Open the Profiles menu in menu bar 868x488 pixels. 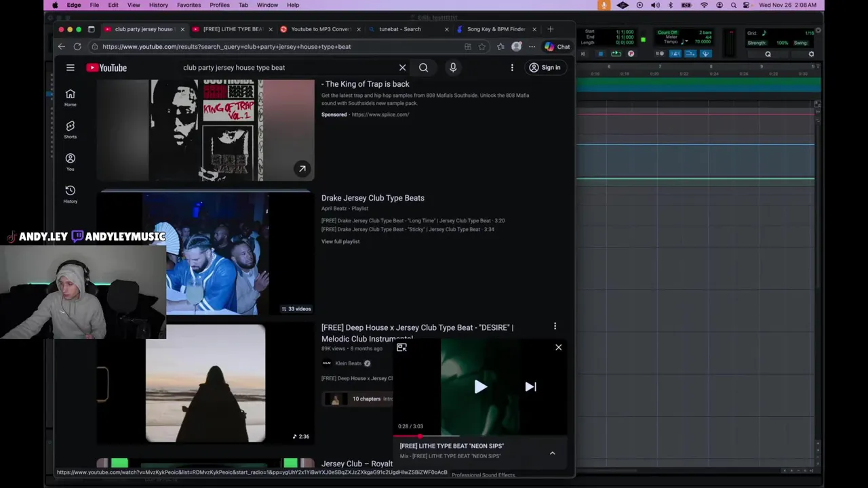point(220,5)
